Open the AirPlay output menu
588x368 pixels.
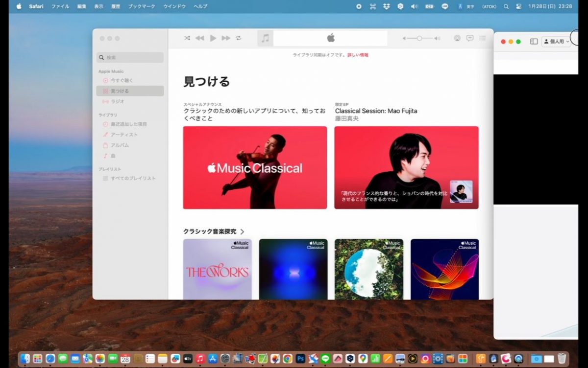[457, 38]
